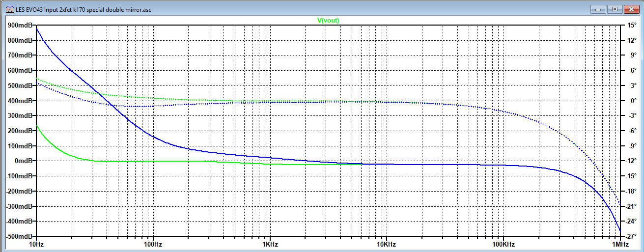The width and height of the screenshot is (644, 252).
Task: Click the 0° phase axis label
Action: tap(633, 101)
